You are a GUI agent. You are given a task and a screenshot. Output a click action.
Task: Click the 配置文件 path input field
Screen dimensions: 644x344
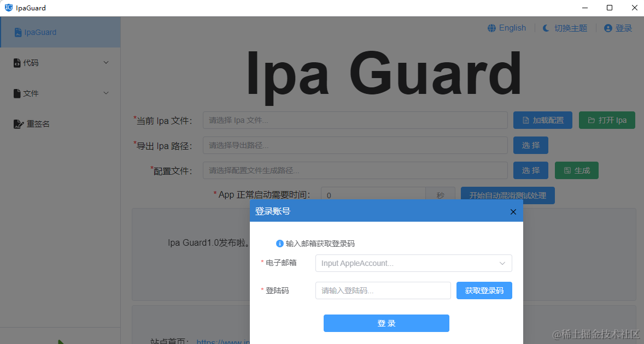click(355, 170)
